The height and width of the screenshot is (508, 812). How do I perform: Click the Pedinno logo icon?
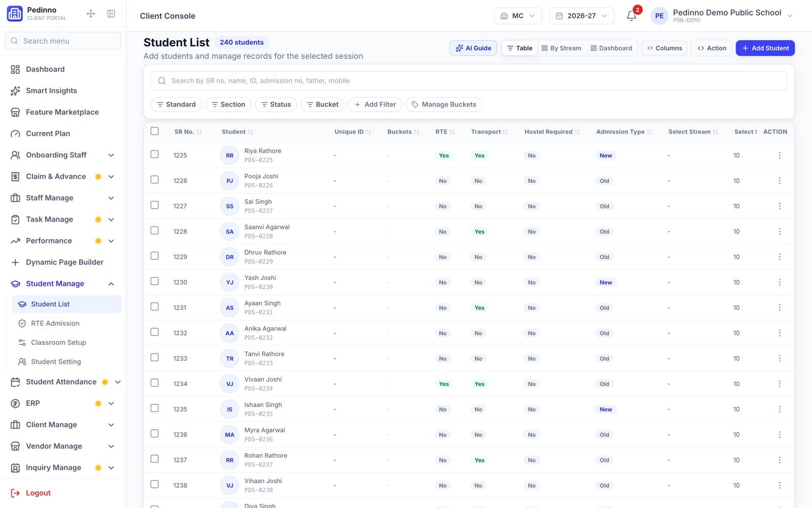[x=15, y=14]
